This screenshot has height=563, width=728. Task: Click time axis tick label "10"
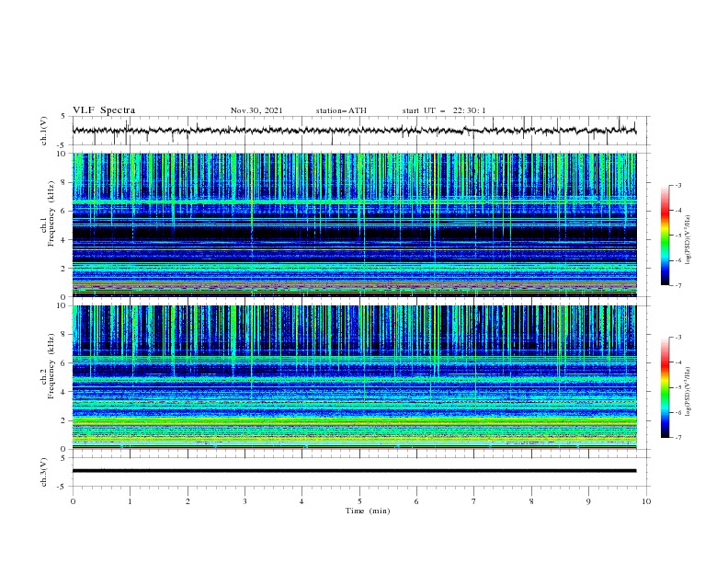click(x=646, y=501)
